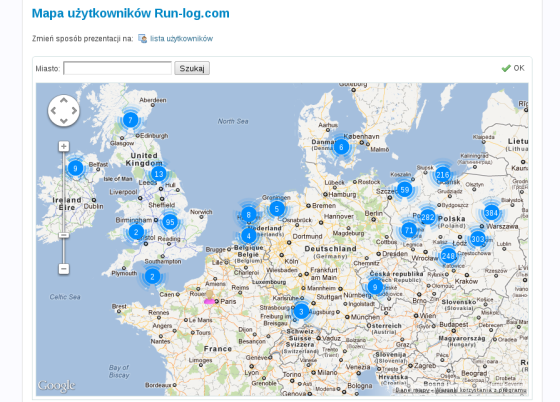Select cluster marker 282 near Poznań

[428, 217]
